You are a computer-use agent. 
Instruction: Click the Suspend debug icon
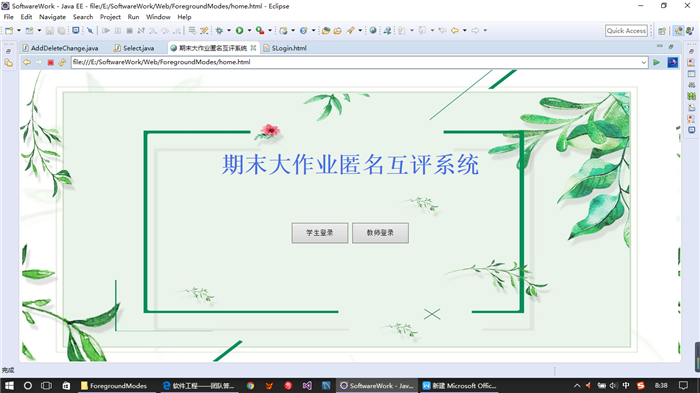point(118,30)
